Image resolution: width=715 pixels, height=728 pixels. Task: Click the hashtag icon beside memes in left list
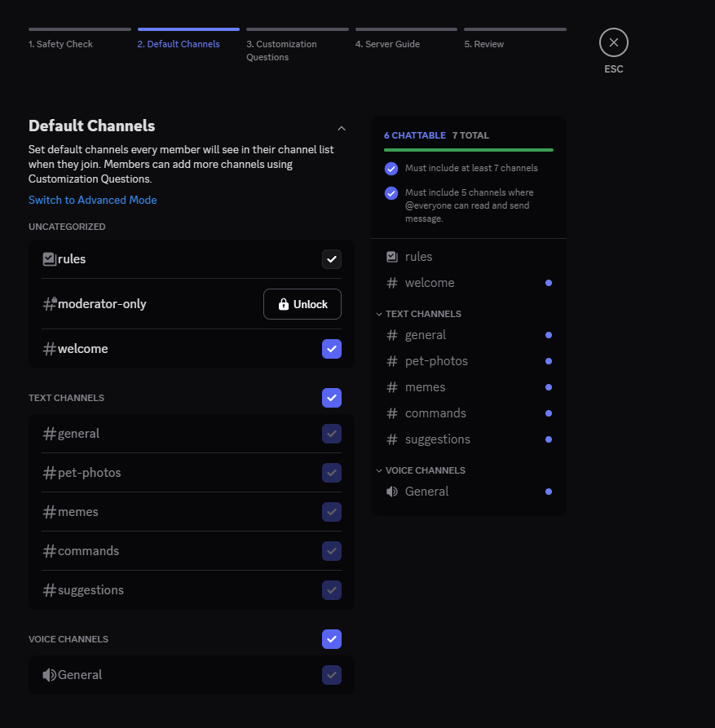coord(49,512)
